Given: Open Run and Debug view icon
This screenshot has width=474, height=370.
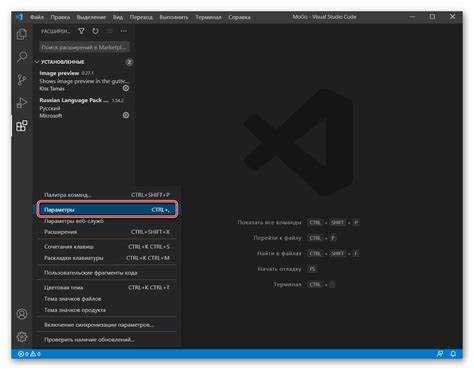Looking at the screenshot, I should click(x=22, y=103).
